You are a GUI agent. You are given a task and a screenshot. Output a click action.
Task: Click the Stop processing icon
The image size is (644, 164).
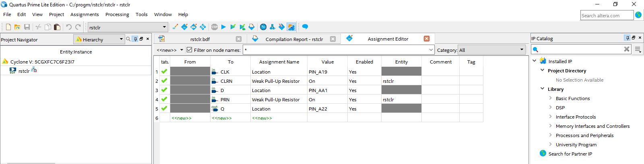point(214,27)
